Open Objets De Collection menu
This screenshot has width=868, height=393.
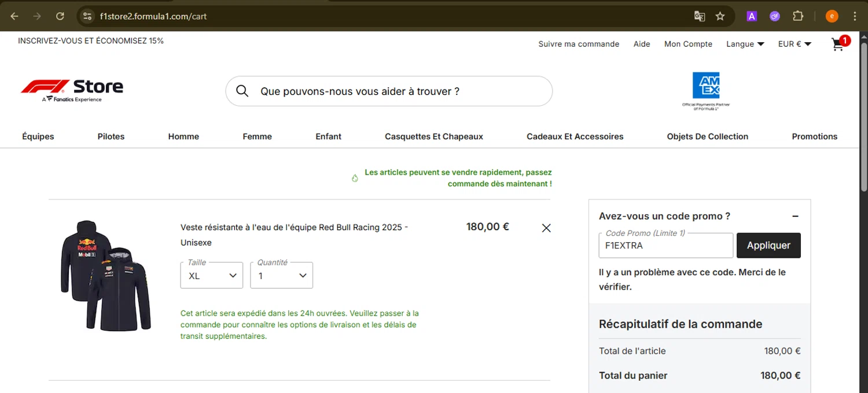point(708,136)
